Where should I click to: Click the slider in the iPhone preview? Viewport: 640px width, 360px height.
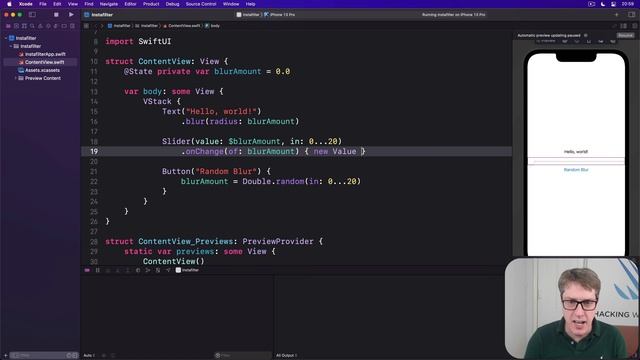pos(576,162)
